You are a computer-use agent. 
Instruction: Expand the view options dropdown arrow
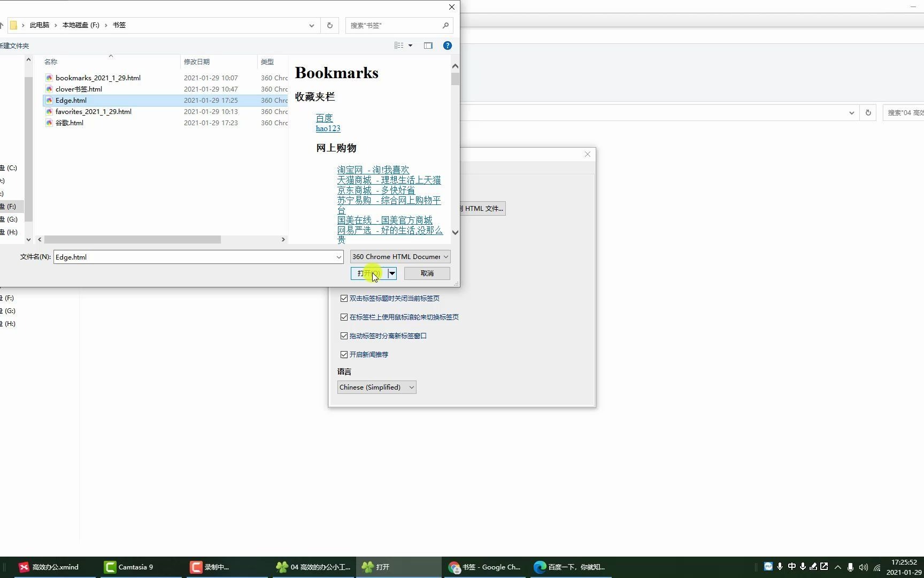click(411, 45)
